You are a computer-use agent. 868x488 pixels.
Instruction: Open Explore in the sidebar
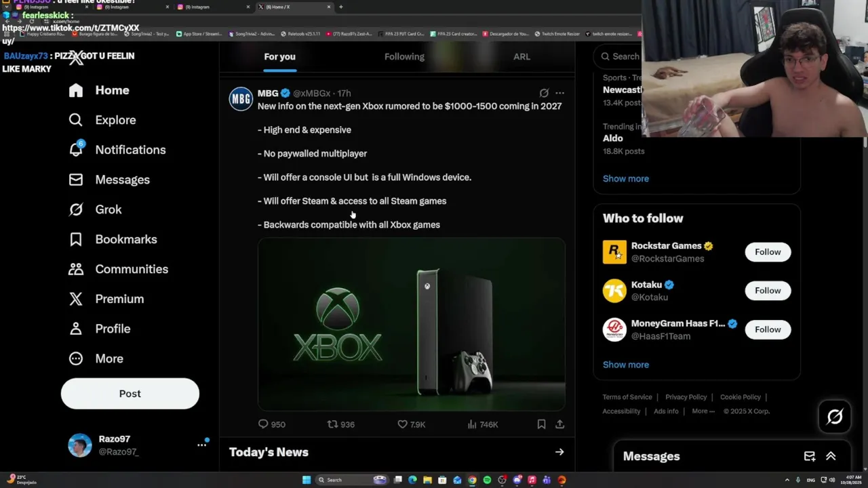(102, 120)
